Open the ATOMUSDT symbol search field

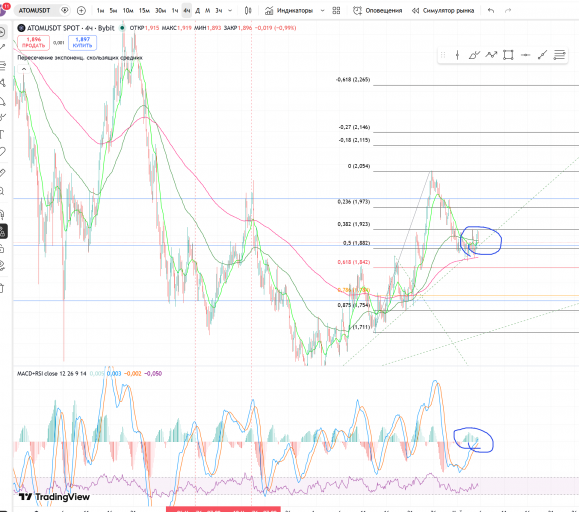[x=34, y=10]
